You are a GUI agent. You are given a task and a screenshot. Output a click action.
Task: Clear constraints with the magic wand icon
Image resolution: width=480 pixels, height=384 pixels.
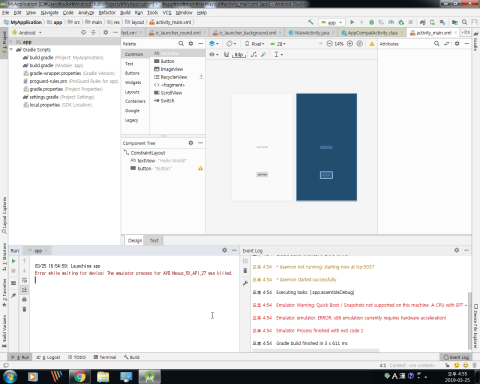tap(264, 54)
